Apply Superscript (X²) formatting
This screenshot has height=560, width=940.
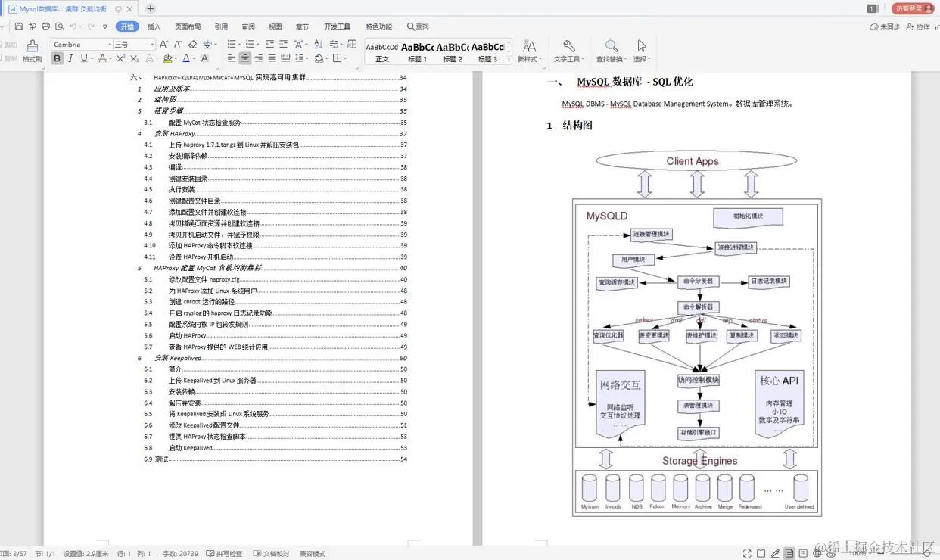120,58
